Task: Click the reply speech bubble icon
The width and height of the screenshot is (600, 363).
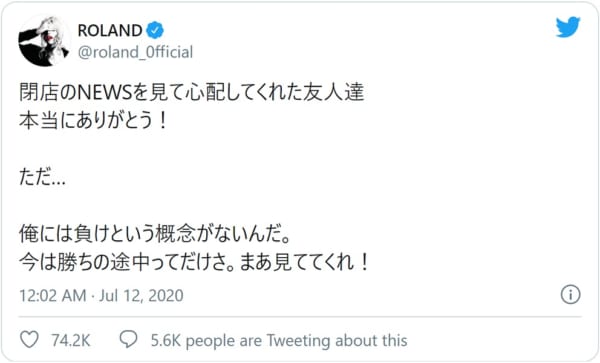Action: (128, 339)
